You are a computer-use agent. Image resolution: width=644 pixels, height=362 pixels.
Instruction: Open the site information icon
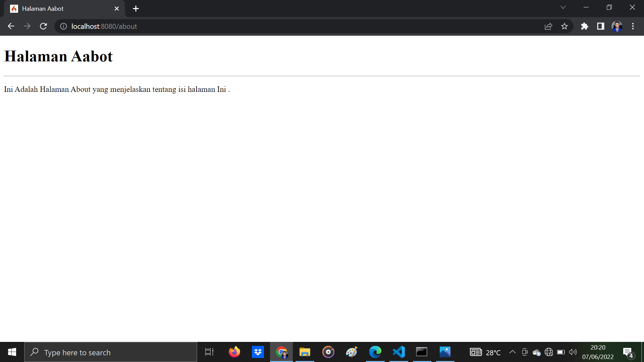click(63, 26)
